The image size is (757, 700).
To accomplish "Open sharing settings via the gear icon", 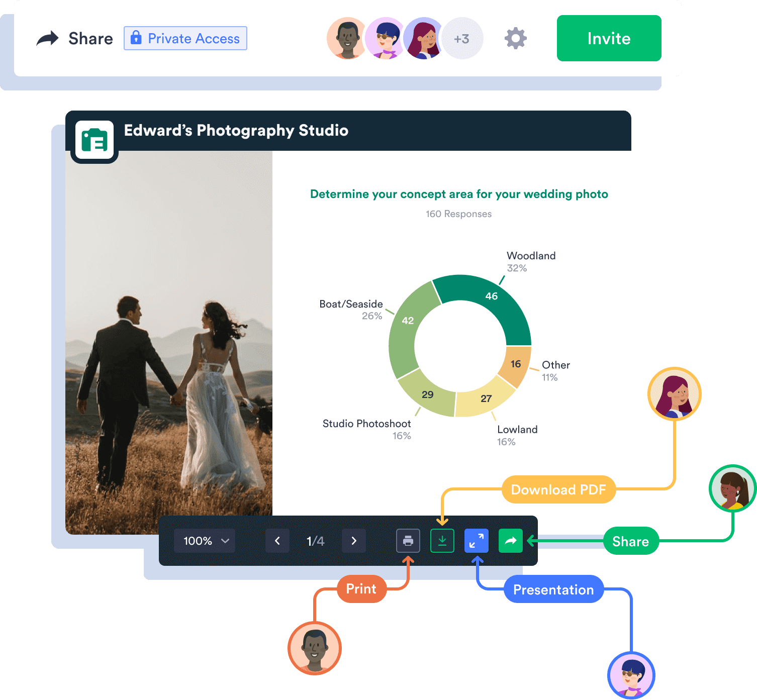I will (514, 38).
